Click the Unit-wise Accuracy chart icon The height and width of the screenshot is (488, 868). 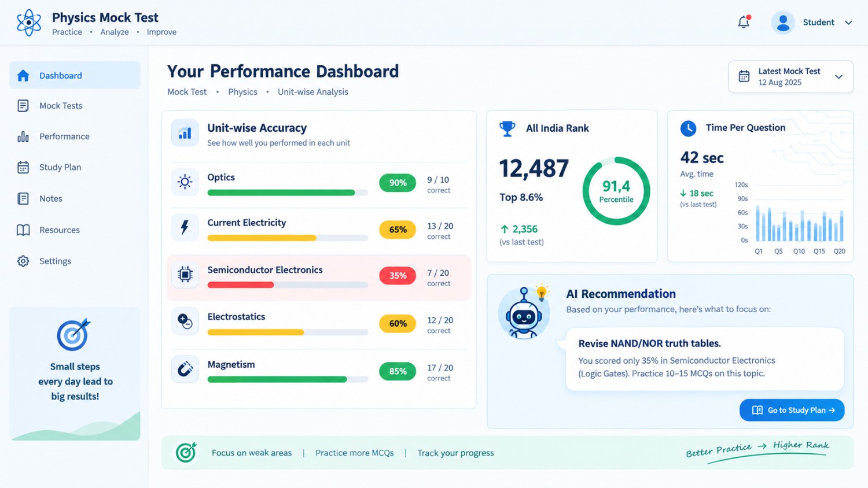(185, 133)
